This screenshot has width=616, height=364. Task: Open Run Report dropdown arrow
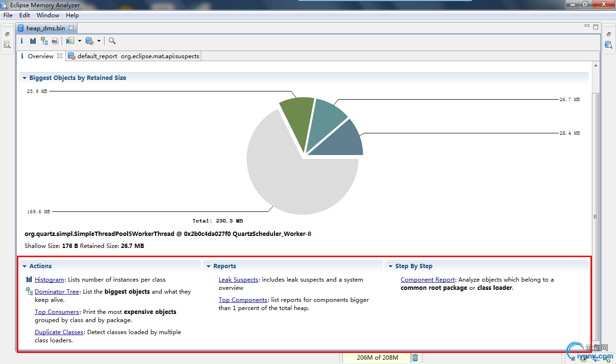point(99,41)
